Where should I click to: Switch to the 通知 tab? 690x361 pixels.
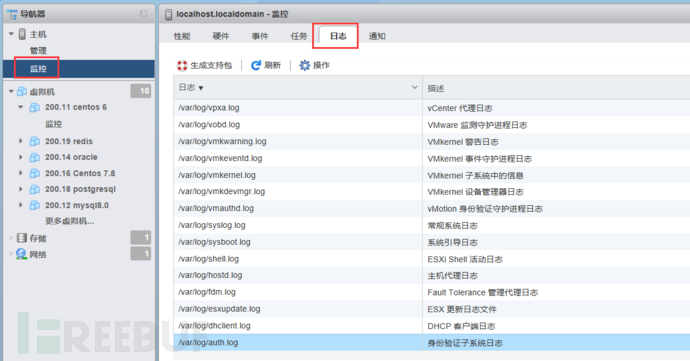tap(377, 36)
